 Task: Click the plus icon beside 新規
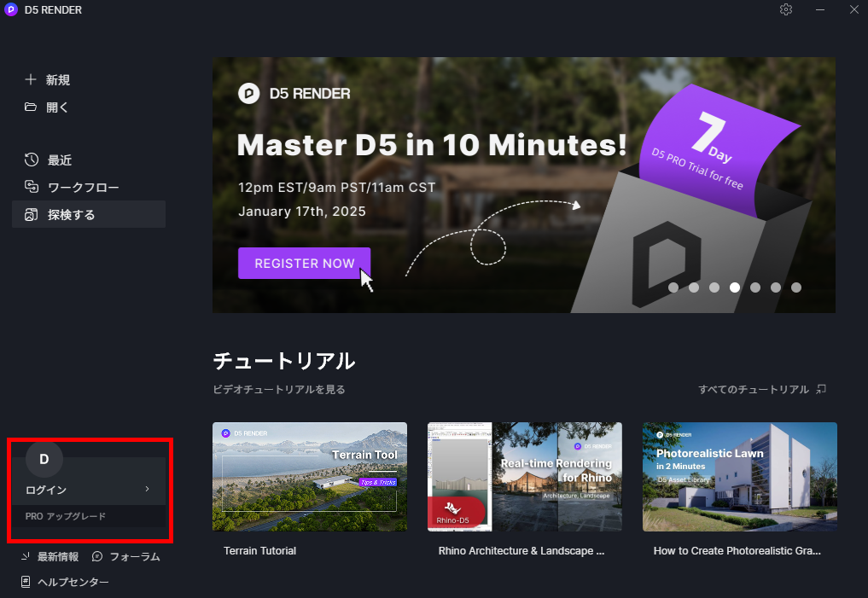pyautogui.click(x=31, y=79)
